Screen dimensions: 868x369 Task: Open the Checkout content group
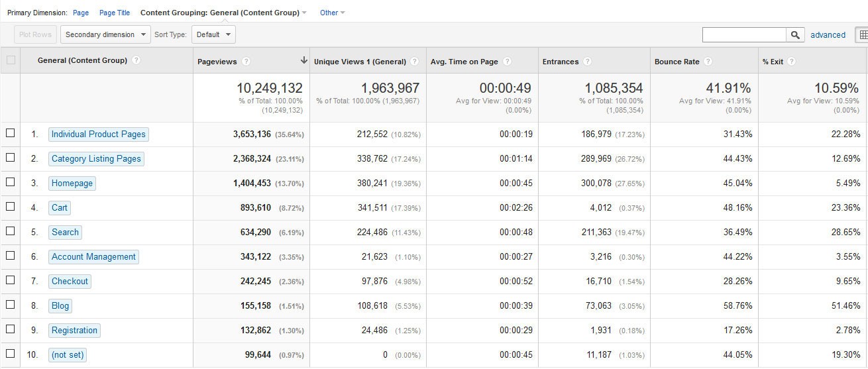(x=70, y=282)
